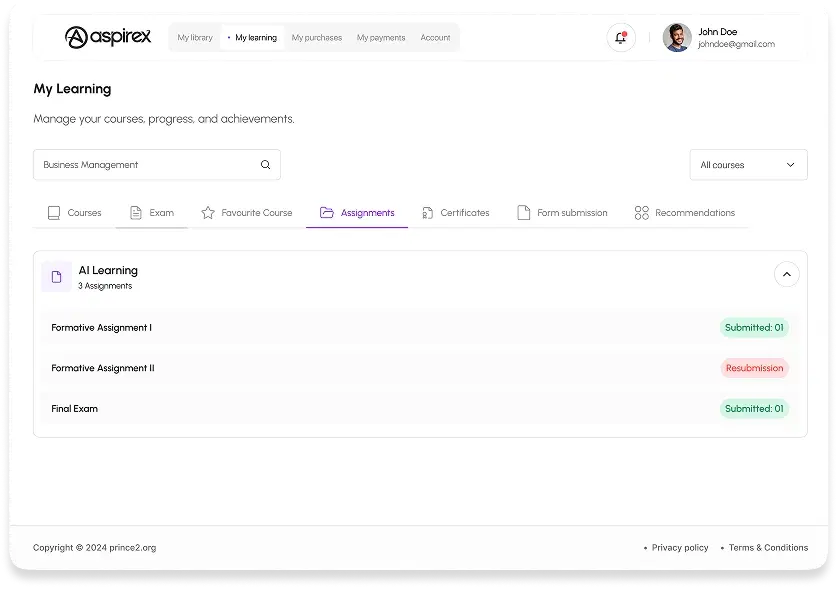Click the Recommendations grid icon
The width and height of the screenshot is (838, 589).
pos(641,213)
